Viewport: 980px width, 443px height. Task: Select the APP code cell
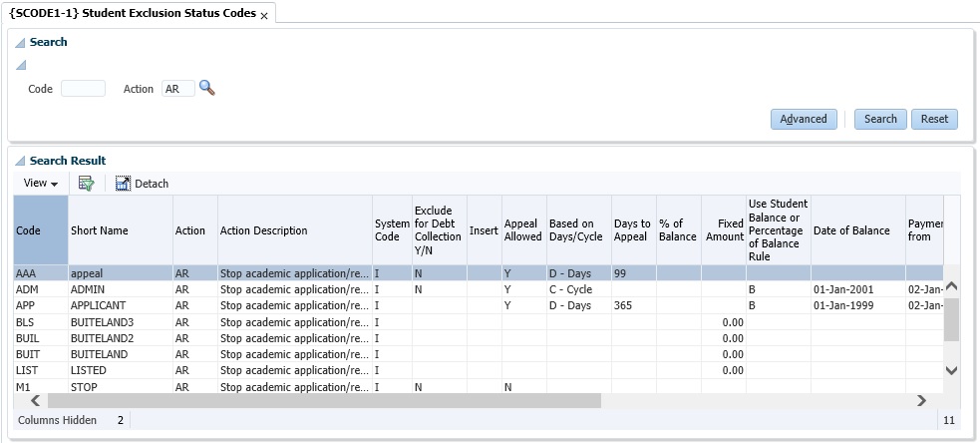[41, 306]
